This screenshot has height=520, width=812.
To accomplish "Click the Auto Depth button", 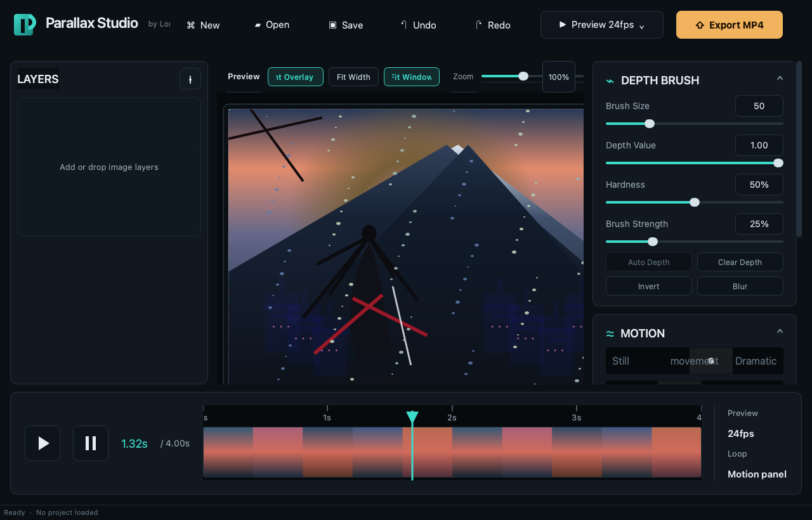I will (649, 262).
